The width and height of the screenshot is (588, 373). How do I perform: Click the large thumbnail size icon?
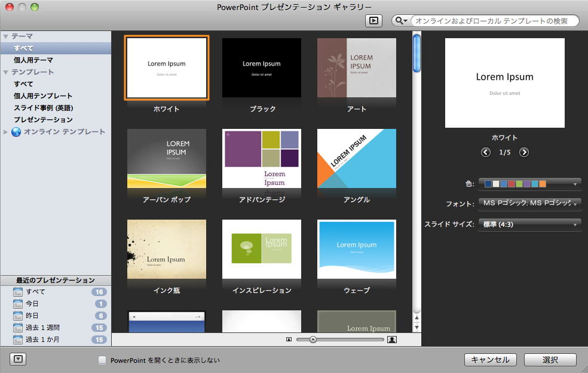[392, 340]
